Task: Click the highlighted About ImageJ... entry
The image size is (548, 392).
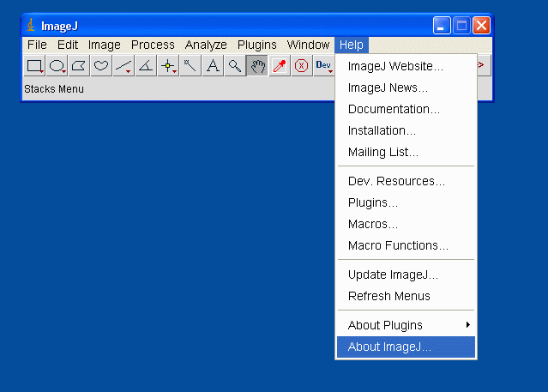Action: pyautogui.click(x=406, y=347)
